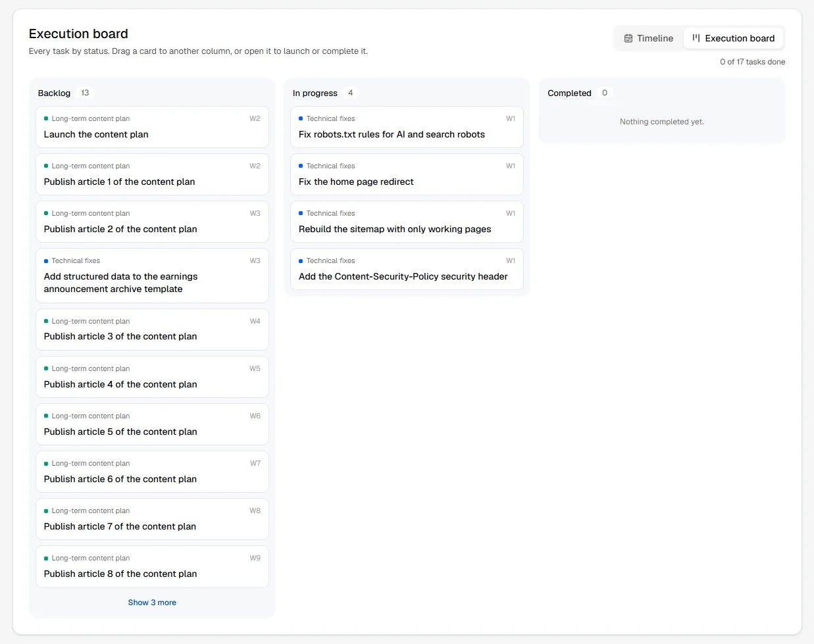The width and height of the screenshot is (814, 644).
Task: Open "Publish article 2 of the content plan" card
Action: [152, 222]
